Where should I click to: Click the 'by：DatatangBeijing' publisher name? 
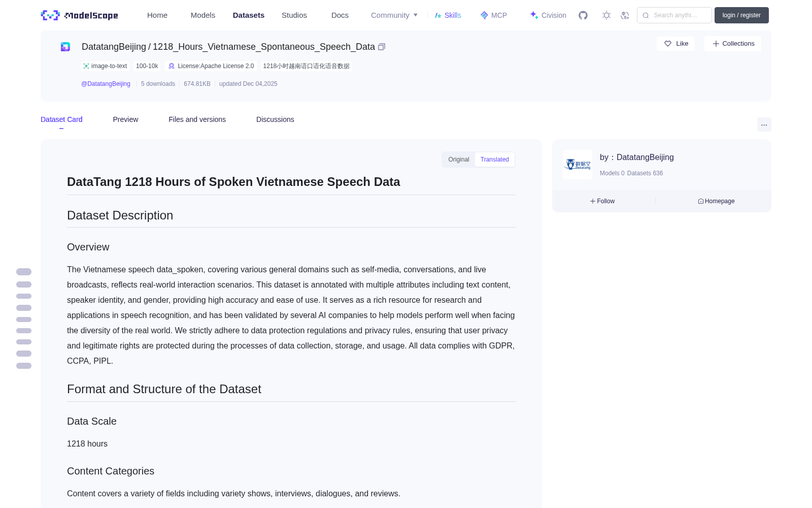coord(637,157)
